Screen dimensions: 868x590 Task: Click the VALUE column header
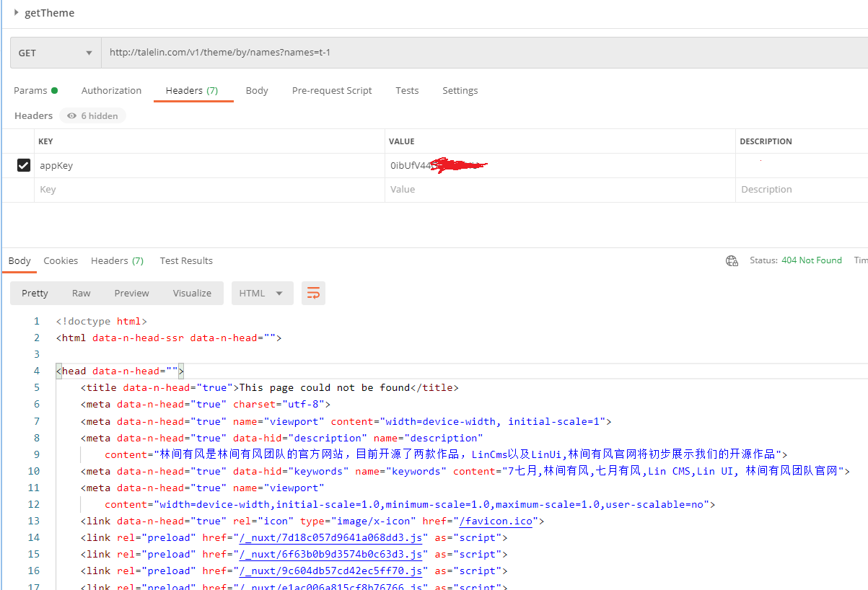pyautogui.click(x=401, y=141)
